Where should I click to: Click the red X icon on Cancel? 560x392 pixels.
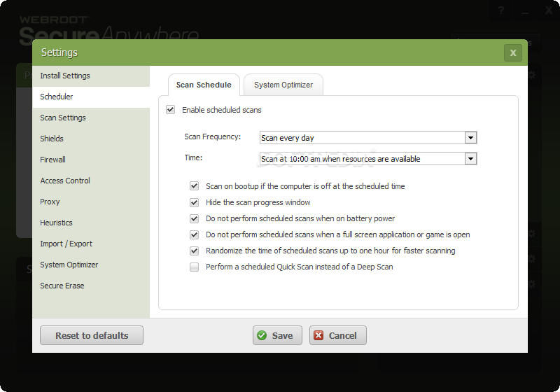(x=318, y=335)
